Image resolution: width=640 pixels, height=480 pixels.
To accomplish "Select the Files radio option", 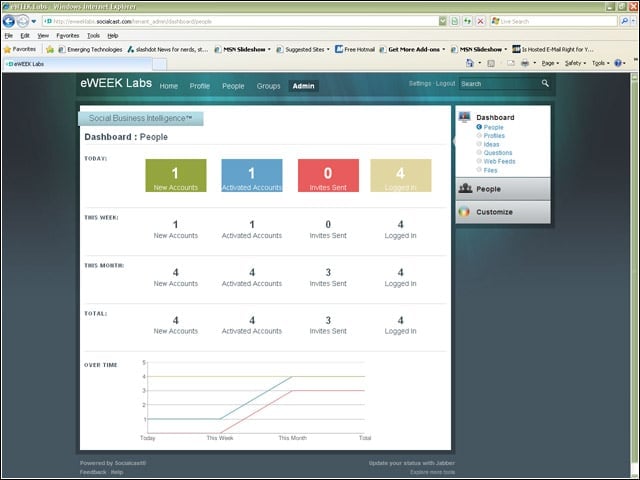I will (479, 170).
